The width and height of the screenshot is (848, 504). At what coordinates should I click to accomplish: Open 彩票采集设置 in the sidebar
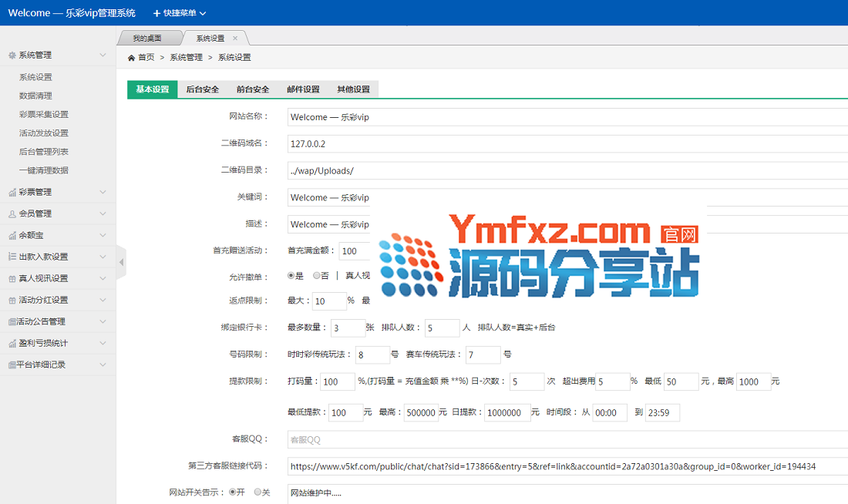44,114
